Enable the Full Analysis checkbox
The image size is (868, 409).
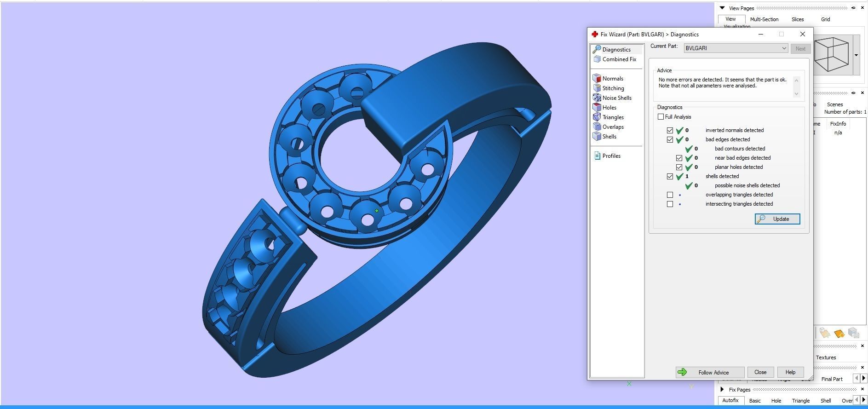661,117
